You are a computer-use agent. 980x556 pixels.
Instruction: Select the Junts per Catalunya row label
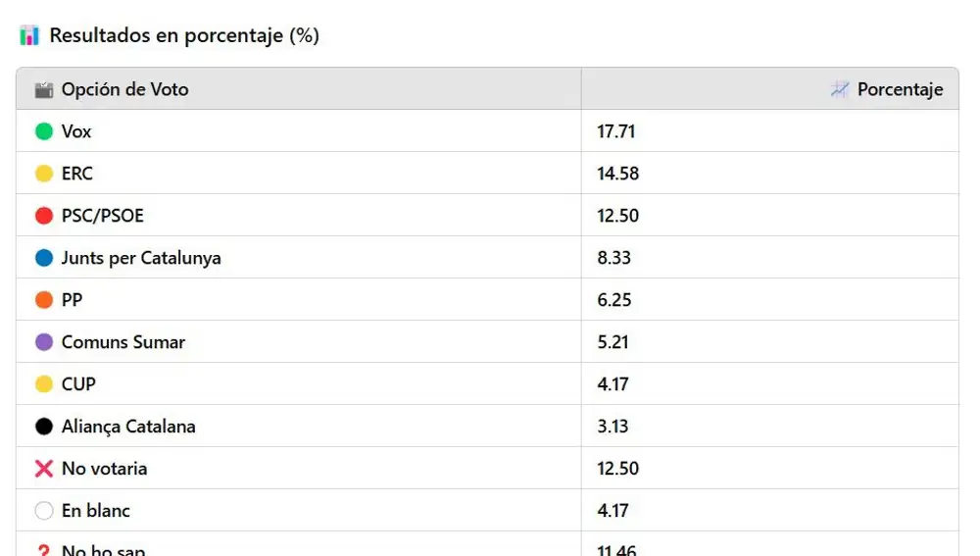pos(141,258)
